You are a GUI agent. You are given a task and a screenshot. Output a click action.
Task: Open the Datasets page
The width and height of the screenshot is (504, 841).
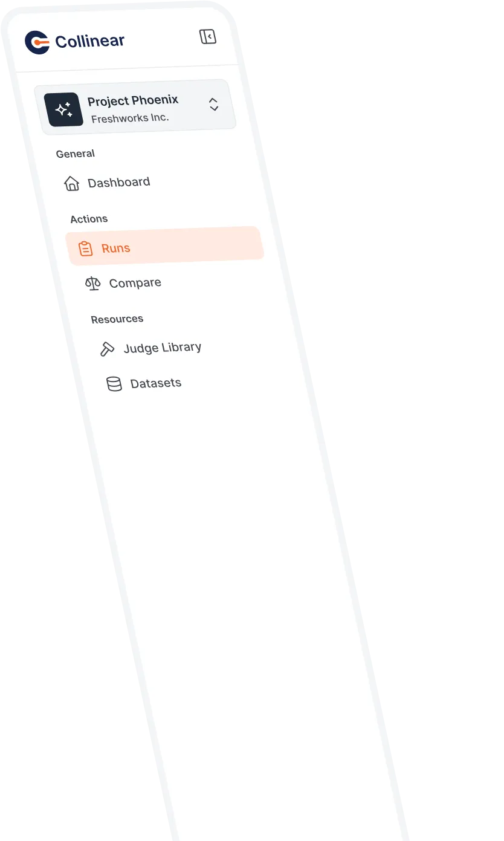tap(144, 383)
